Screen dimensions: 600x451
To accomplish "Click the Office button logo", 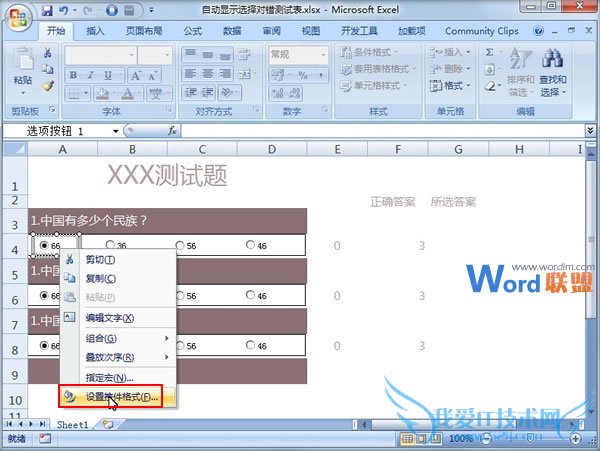I will pos(18,18).
